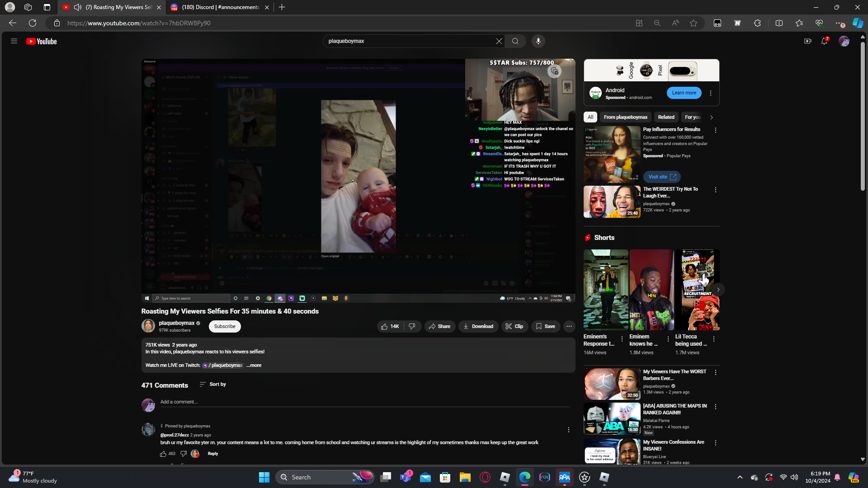This screenshot has height=488, width=868.
Task: Open YouTube notifications bell
Action: [825, 41]
